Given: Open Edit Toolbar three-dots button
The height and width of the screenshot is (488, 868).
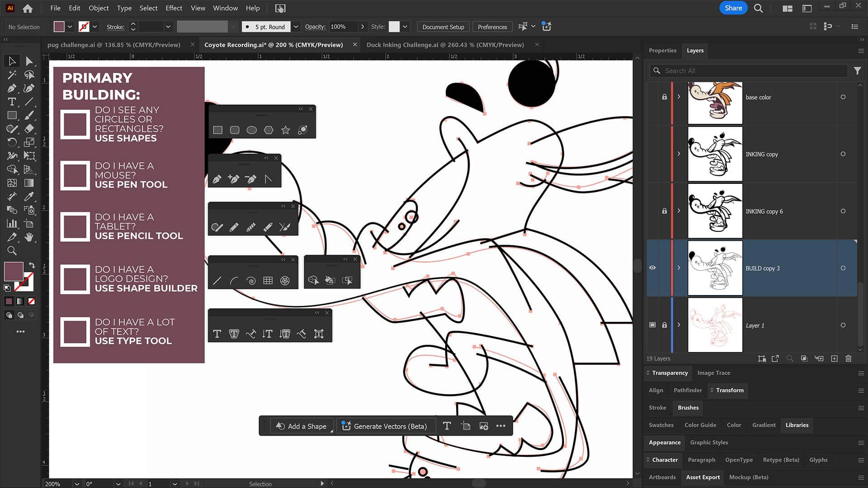Looking at the screenshot, I should (20, 332).
